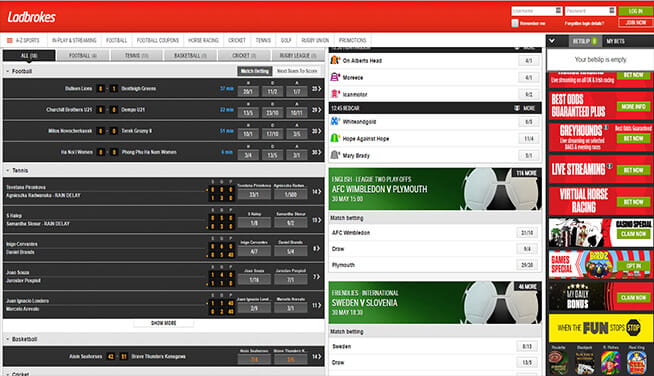Click the info icon next to Live Streaming

(609, 166)
